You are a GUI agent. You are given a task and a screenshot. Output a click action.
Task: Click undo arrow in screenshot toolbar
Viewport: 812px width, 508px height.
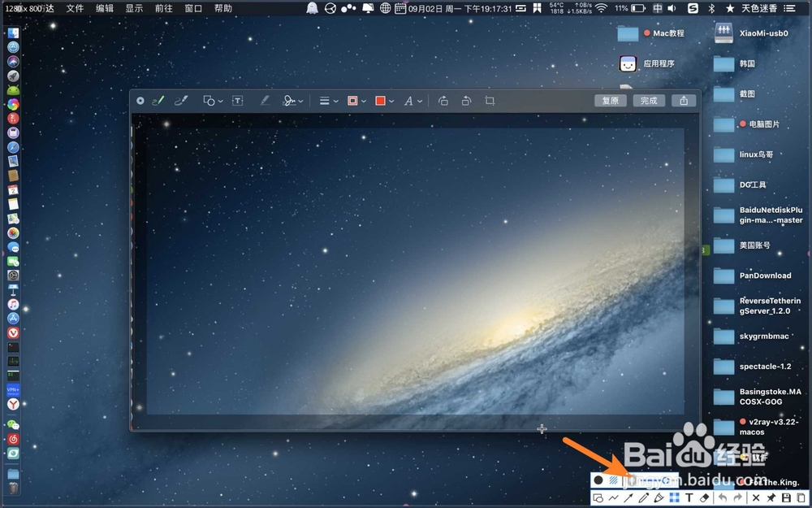(723, 498)
